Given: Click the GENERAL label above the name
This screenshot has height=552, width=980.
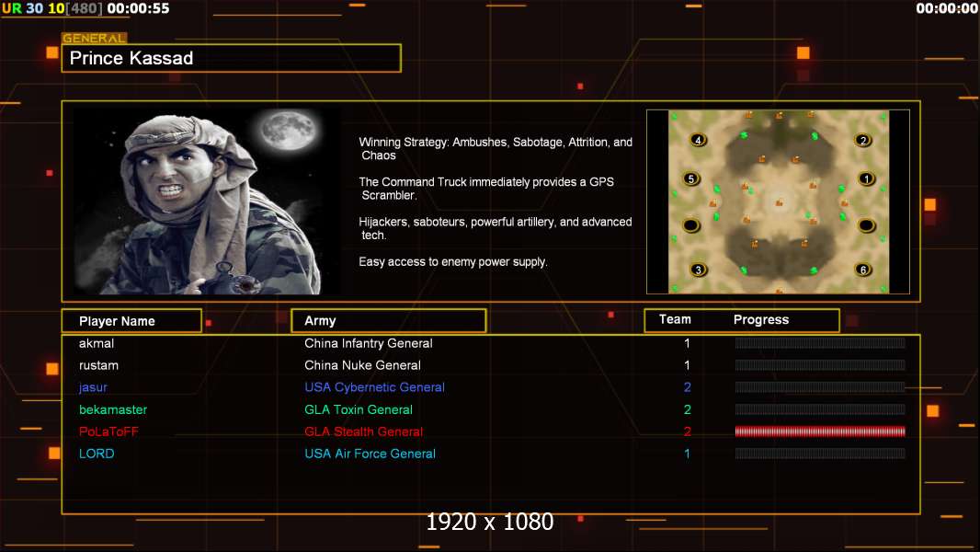Looking at the screenshot, I should click(95, 38).
